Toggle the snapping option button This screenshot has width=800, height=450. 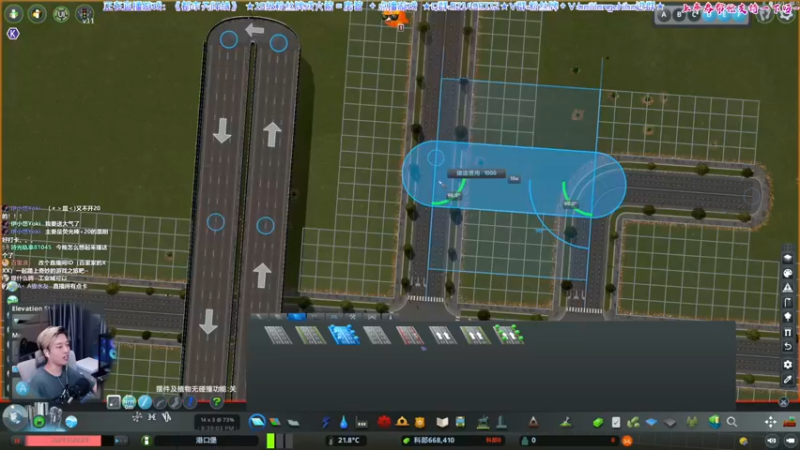tap(113, 402)
